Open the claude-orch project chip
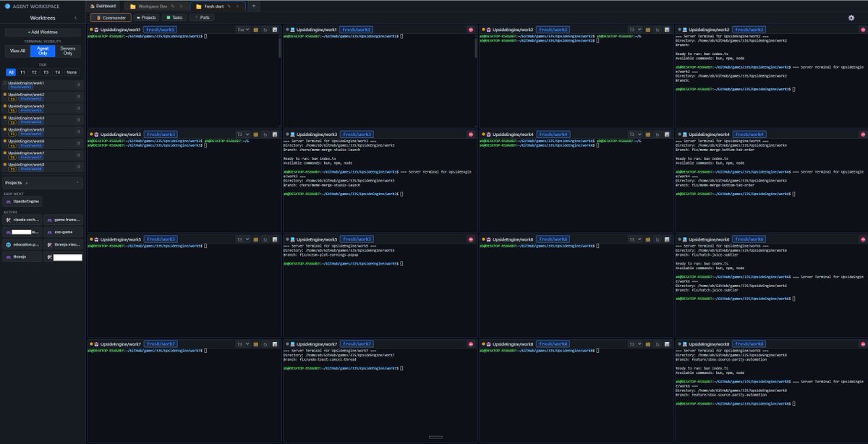Image resolution: width=868 pixels, height=444 pixels. pyautogui.click(x=22, y=220)
